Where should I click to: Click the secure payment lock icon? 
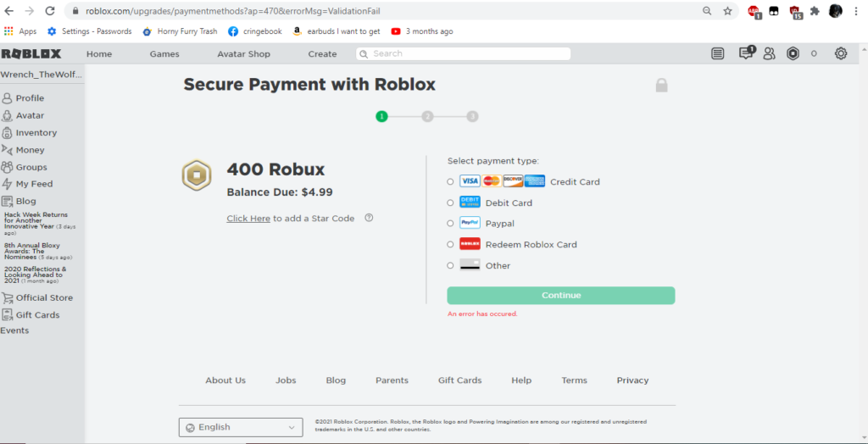[x=661, y=86]
